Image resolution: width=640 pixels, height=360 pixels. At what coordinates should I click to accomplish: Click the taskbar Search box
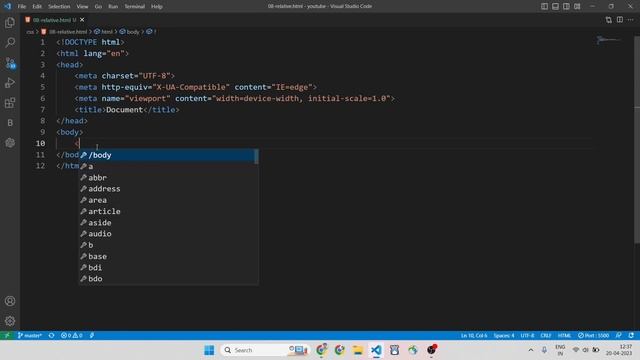point(264,350)
